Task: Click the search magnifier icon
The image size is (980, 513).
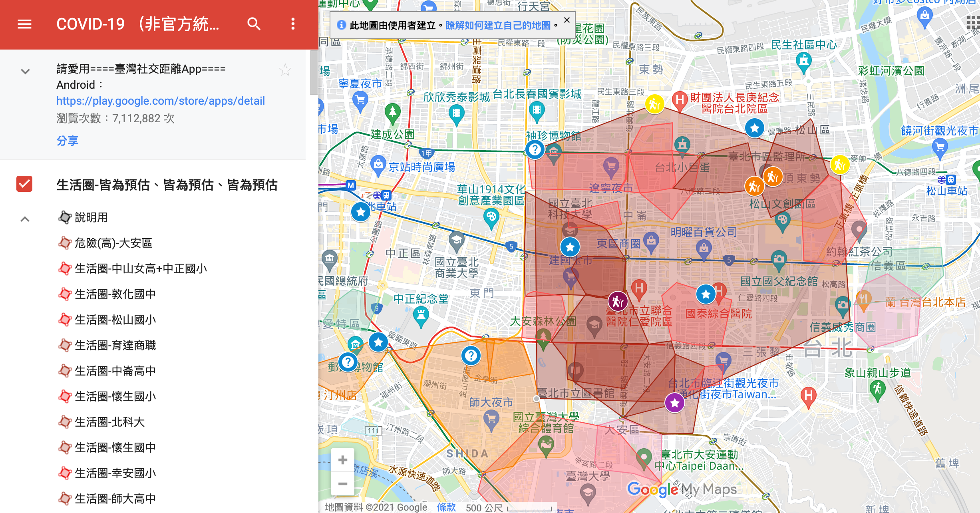Action: coord(254,24)
